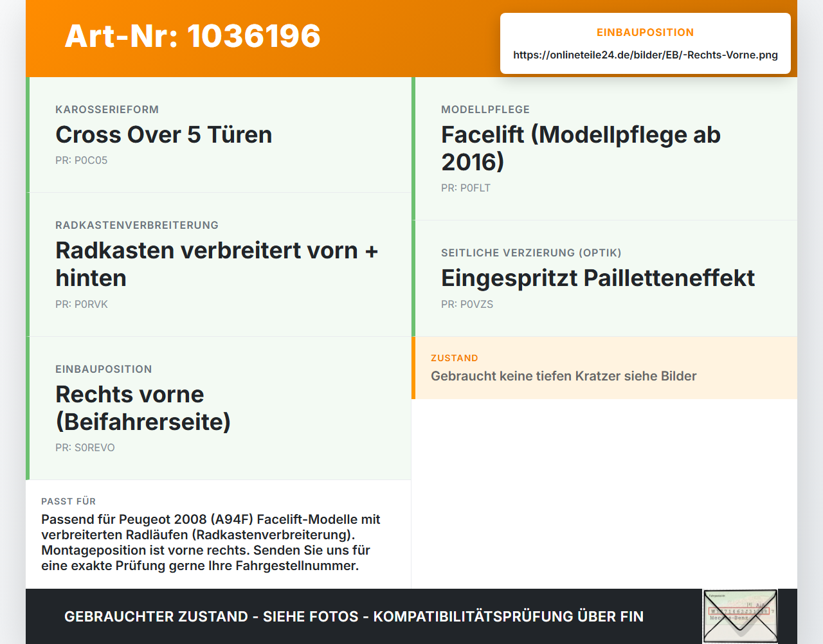Click the PR: P0FLT code

(466, 188)
